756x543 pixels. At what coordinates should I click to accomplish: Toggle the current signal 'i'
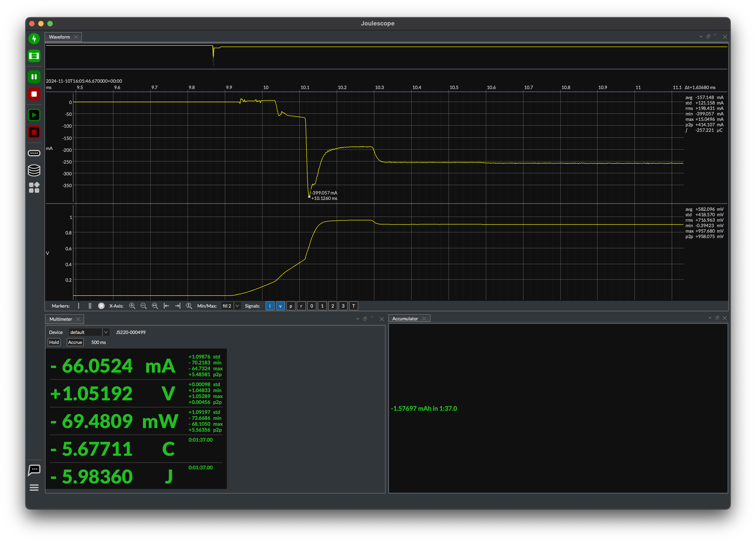(270, 306)
